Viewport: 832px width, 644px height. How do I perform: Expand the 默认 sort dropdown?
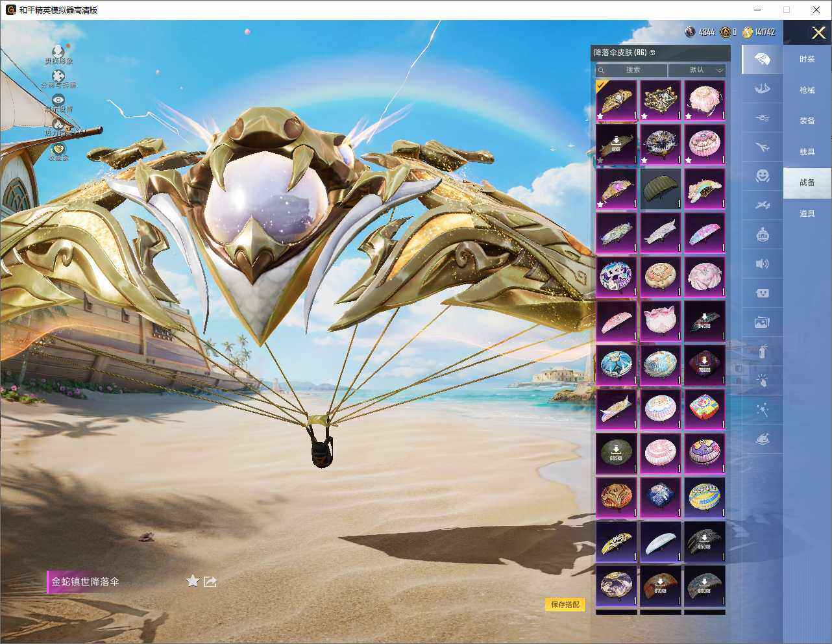(x=697, y=70)
